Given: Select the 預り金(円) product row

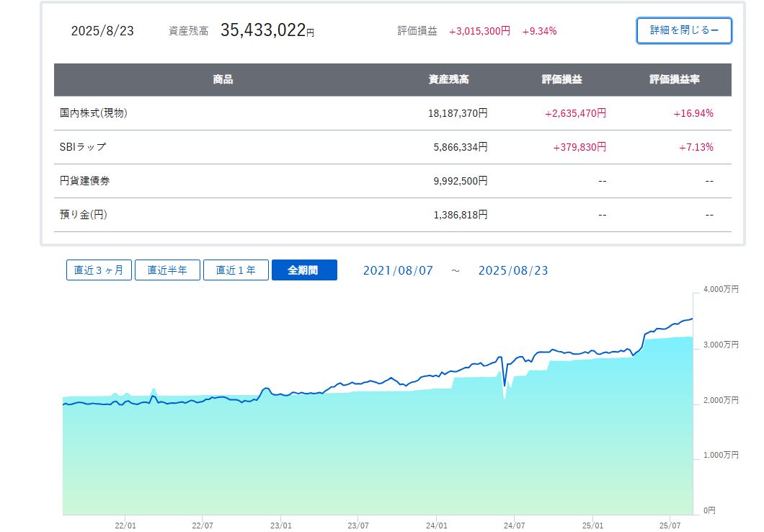Looking at the screenshot, I should [83, 215].
